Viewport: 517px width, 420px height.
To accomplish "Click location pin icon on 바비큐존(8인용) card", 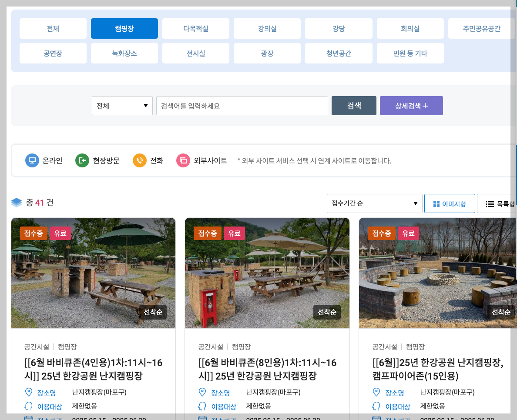I will coord(202,392).
